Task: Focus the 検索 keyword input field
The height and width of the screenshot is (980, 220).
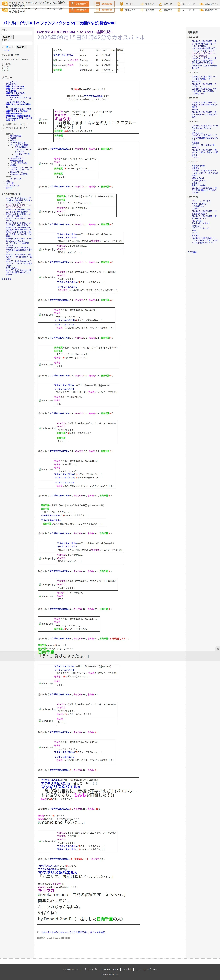Action: [17, 33]
